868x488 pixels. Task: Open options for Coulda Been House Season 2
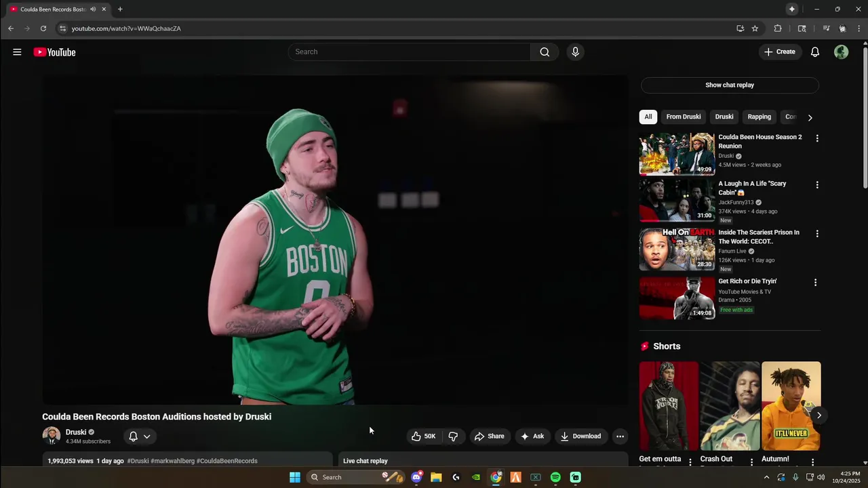[817, 138]
